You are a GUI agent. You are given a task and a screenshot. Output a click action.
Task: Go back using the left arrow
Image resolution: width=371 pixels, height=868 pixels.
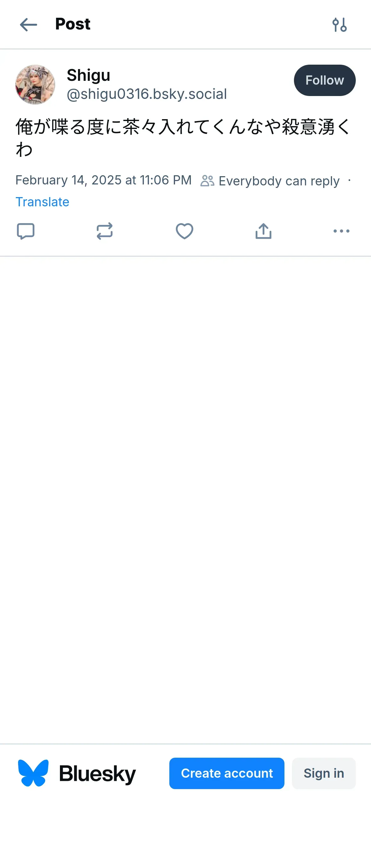click(28, 25)
